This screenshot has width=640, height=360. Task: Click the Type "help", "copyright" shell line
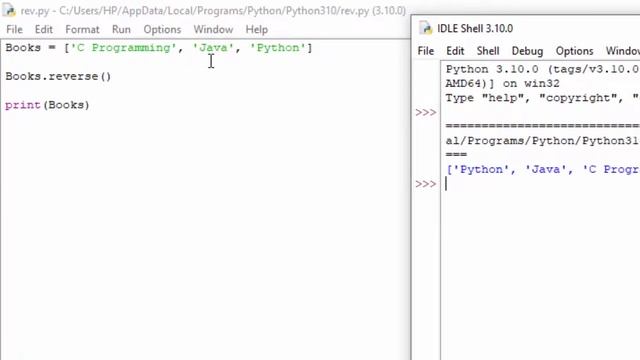(x=542, y=98)
